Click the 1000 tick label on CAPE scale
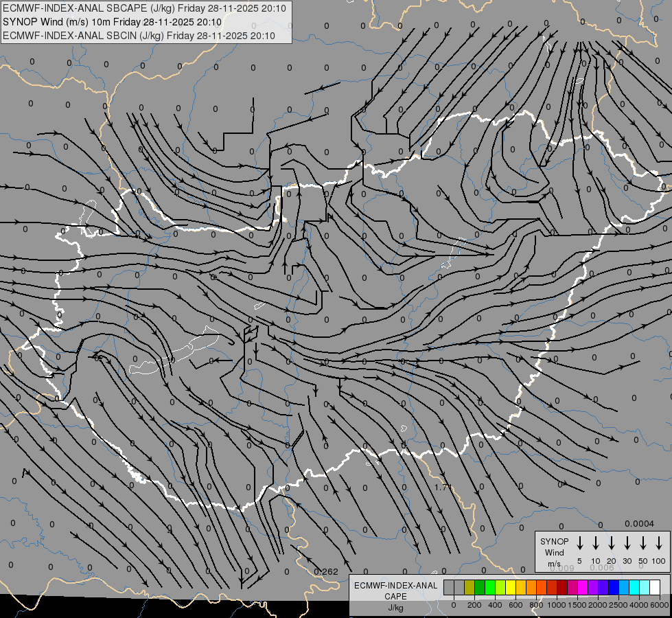This screenshot has width=672, height=618. (x=557, y=605)
